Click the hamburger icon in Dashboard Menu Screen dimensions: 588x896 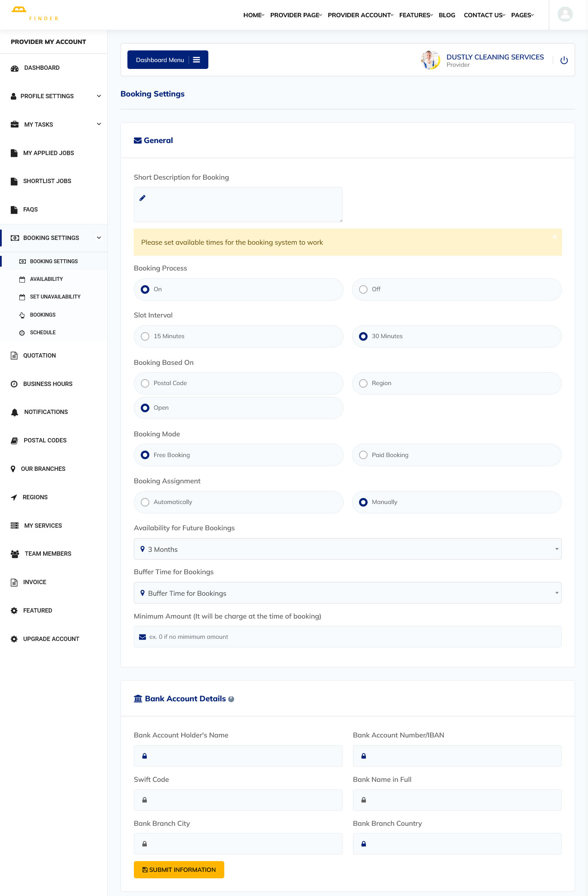(x=196, y=60)
